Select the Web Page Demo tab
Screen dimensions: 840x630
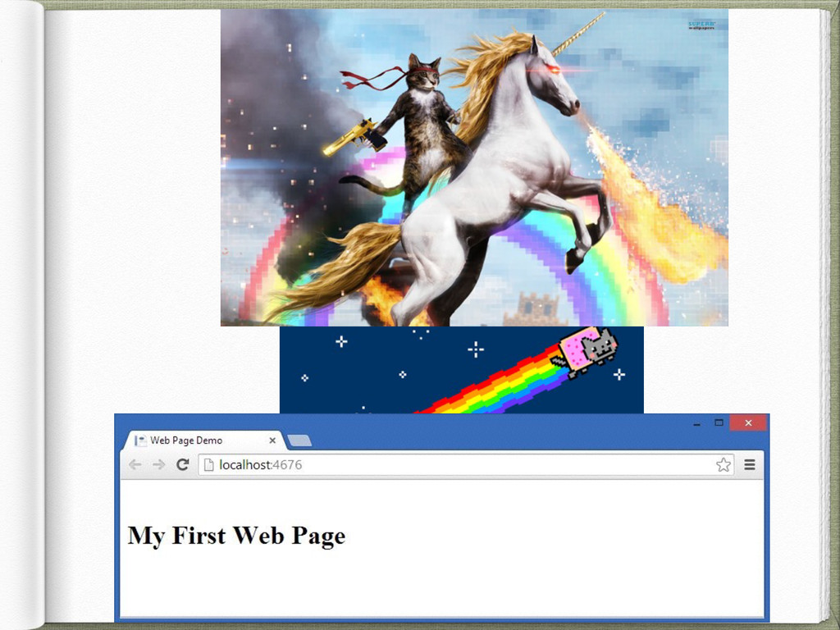[x=204, y=441]
